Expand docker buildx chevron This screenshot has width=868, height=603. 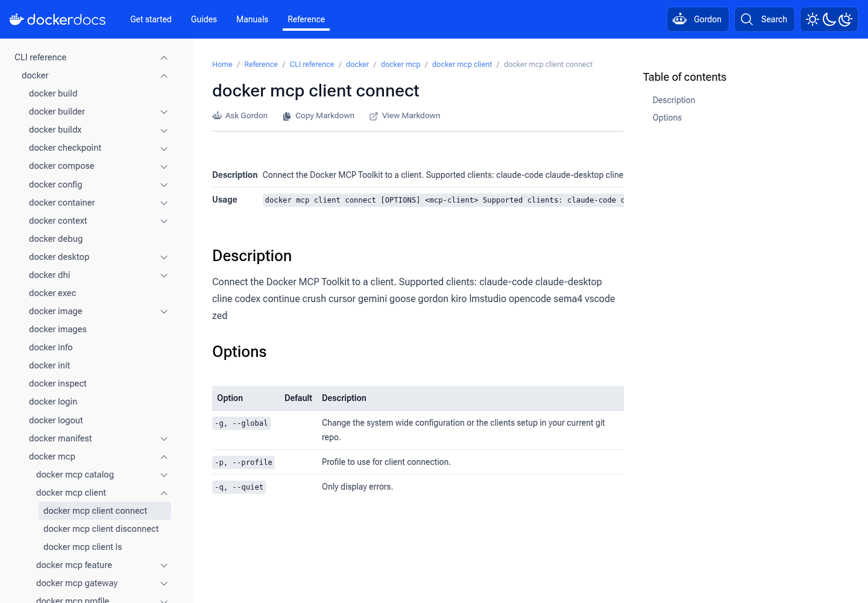[x=164, y=130]
